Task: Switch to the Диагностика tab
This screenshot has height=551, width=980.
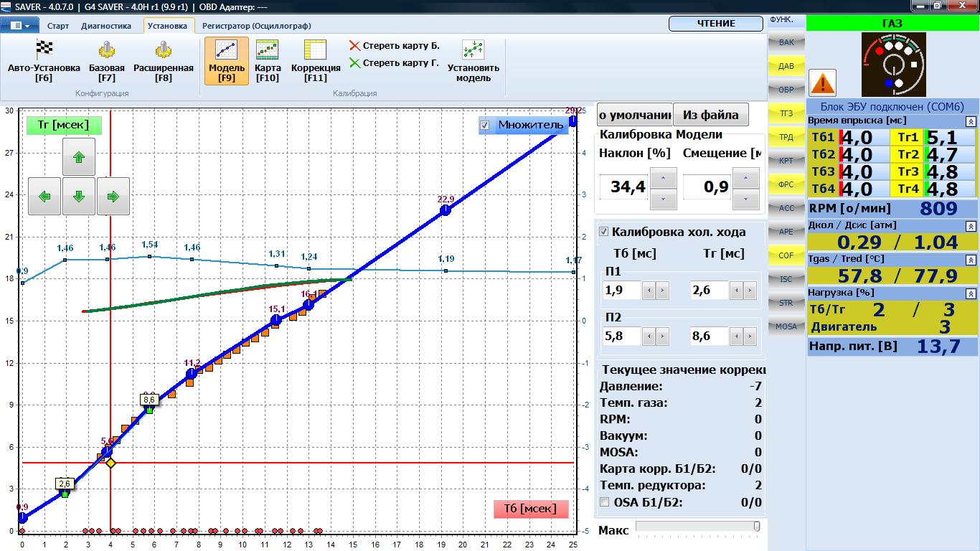Action: [x=106, y=26]
